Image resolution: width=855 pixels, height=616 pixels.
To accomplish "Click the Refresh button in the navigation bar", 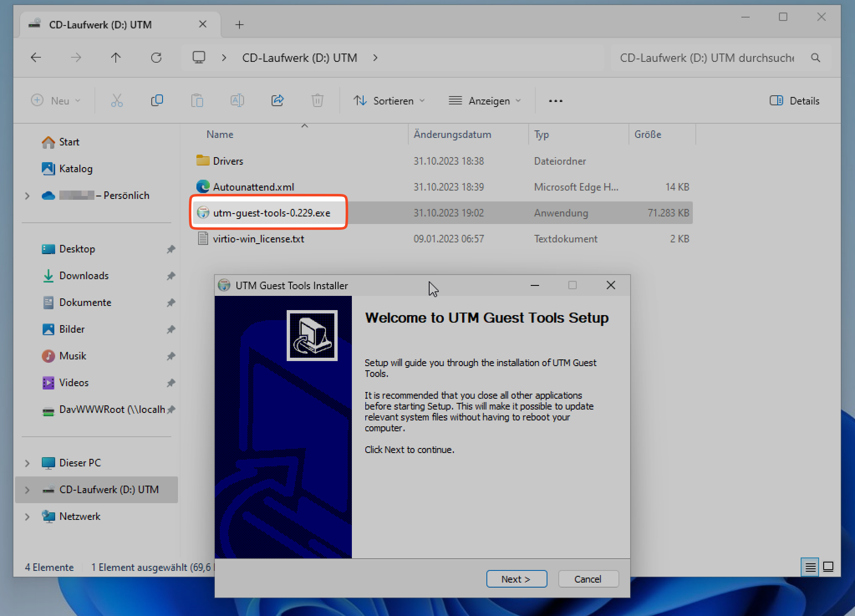I will pyautogui.click(x=156, y=58).
